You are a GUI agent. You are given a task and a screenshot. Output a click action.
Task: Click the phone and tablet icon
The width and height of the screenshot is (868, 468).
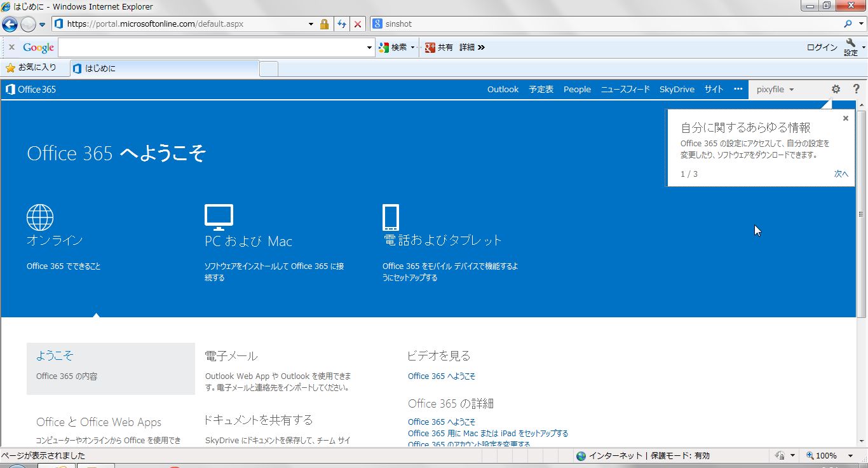coord(390,217)
